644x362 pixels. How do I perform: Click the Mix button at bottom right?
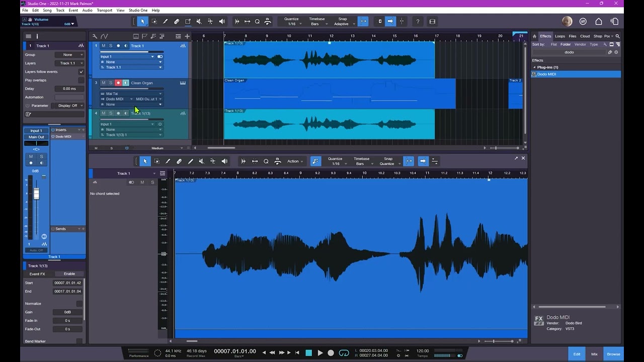pyautogui.click(x=594, y=354)
